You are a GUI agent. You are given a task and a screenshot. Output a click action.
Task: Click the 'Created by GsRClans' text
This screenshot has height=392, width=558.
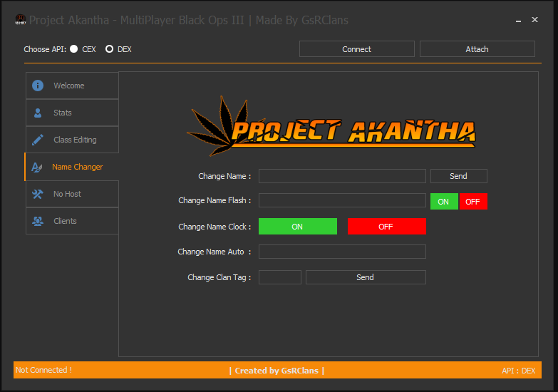(x=277, y=371)
